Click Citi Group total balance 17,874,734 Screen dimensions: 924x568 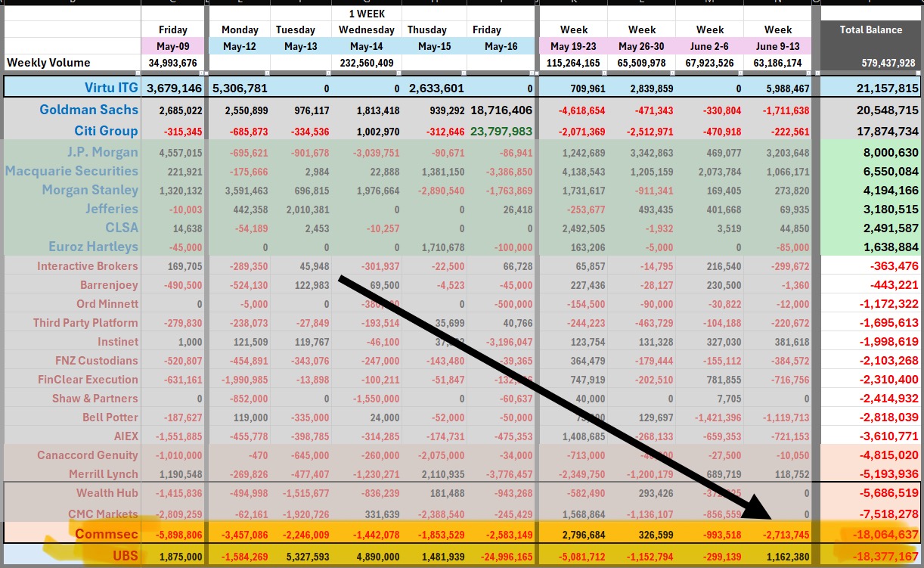click(x=888, y=131)
